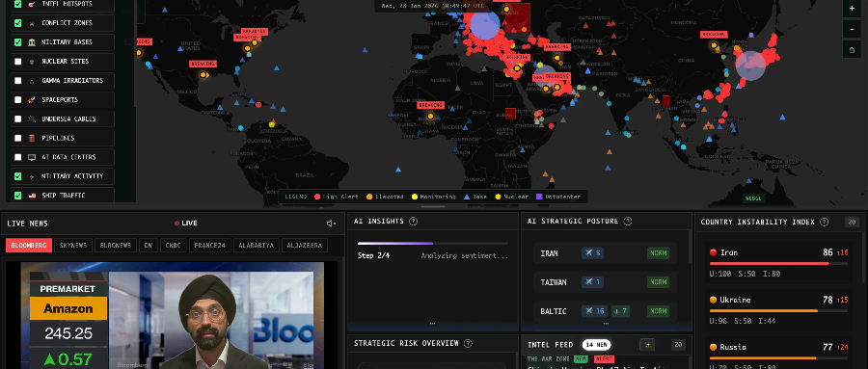Click Taiwan aircraft count badge
The image size is (868, 369).
592,282
